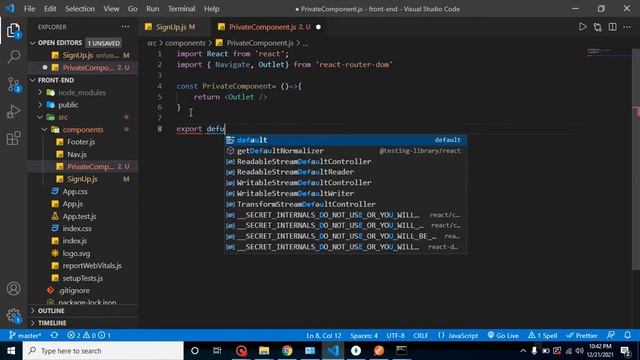Collapse the components folder
The height and width of the screenshot is (360, 640).
(44, 129)
